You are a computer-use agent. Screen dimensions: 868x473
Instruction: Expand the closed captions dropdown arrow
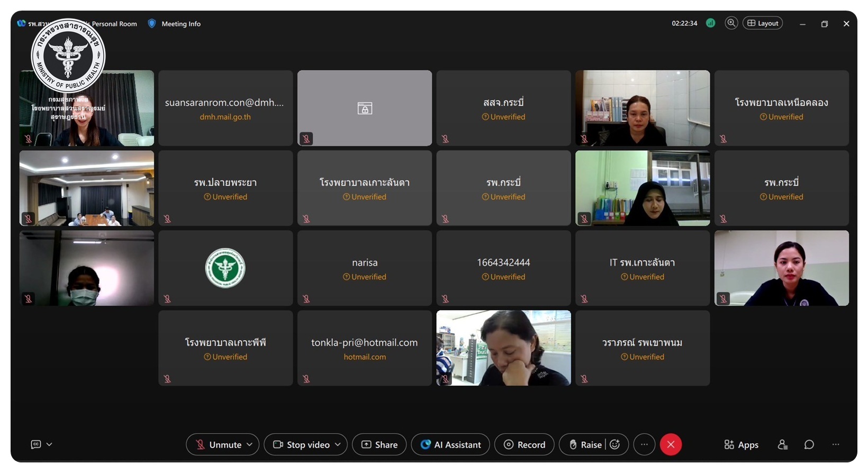click(x=49, y=444)
